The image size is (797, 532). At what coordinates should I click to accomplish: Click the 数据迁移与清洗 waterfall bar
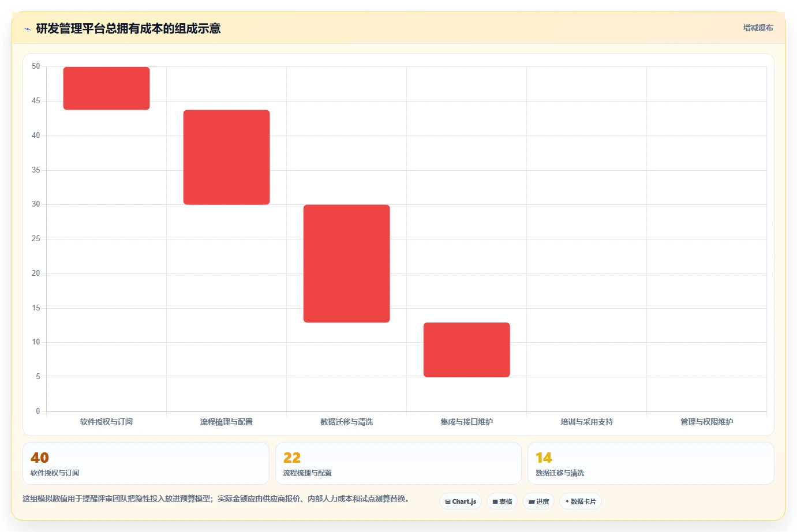pos(346,264)
